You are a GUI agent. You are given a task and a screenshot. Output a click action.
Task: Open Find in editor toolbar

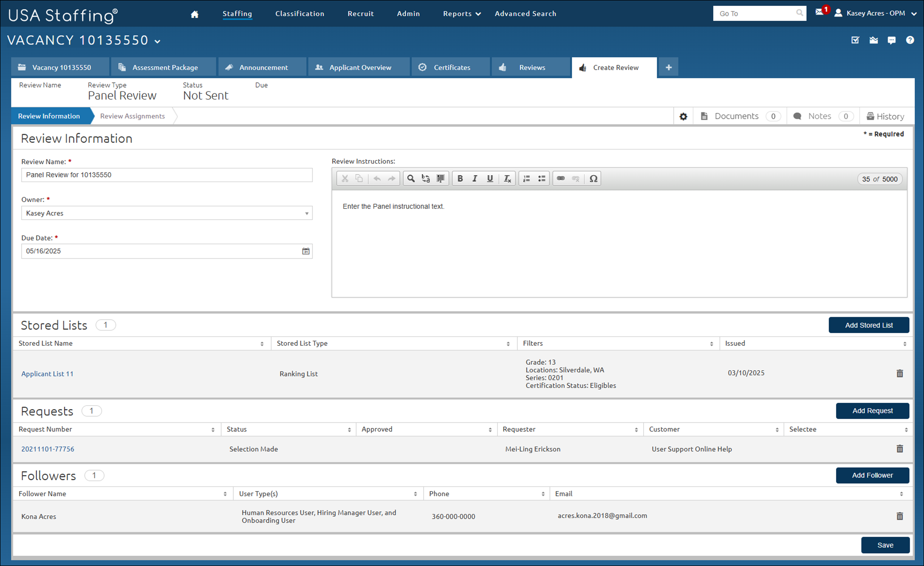411,178
